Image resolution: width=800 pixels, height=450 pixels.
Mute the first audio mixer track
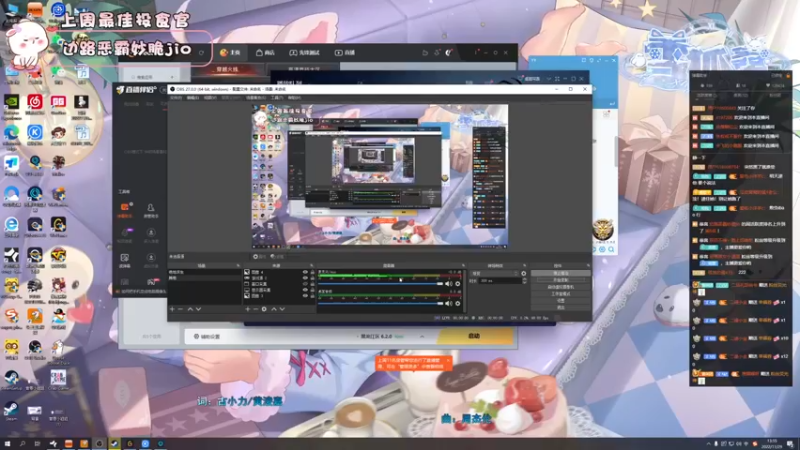448,284
